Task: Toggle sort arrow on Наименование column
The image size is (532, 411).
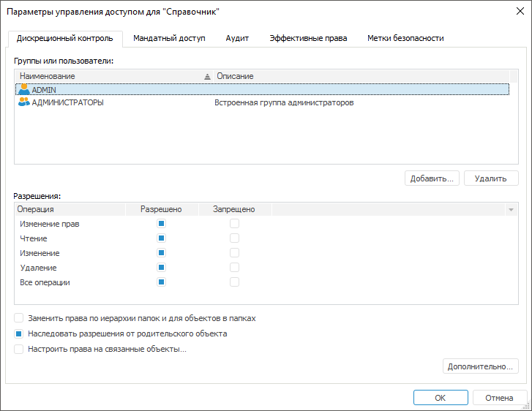Action: pyautogui.click(x=207, y=77)
